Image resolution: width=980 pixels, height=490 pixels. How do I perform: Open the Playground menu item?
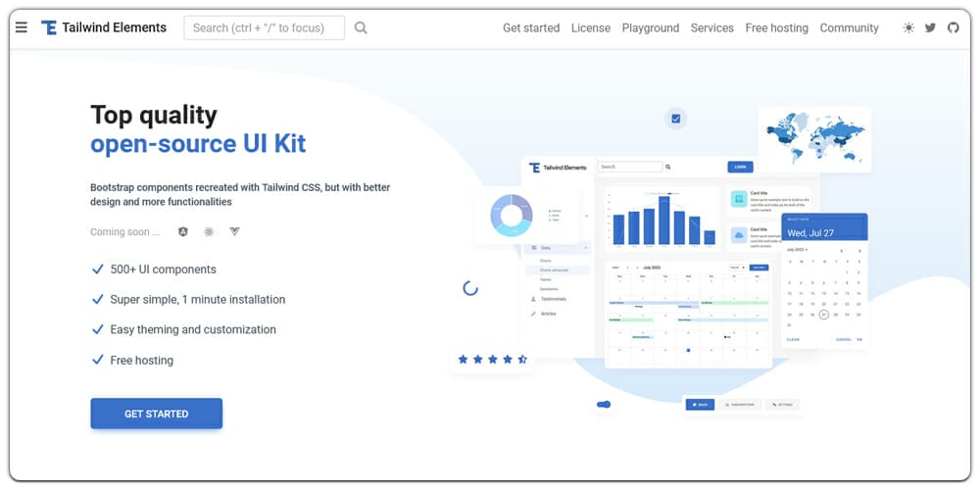pos(650,27)
